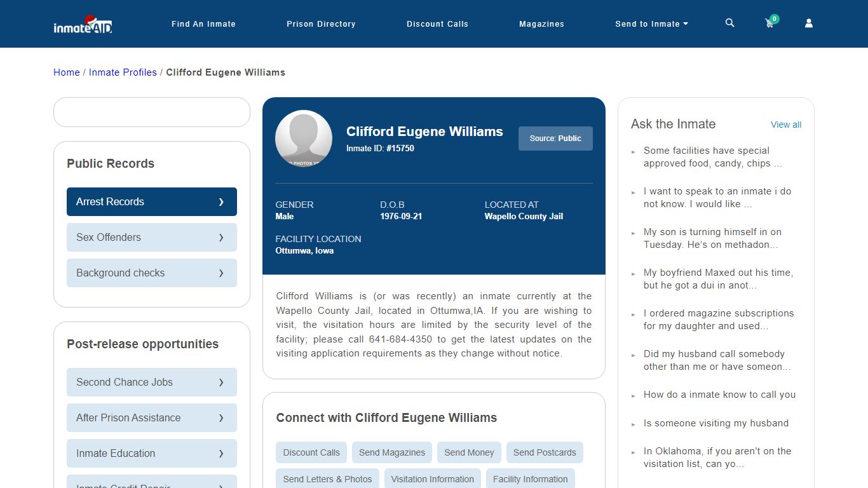Open question 'Is someone visiting my husband'

tap(716, 423)
